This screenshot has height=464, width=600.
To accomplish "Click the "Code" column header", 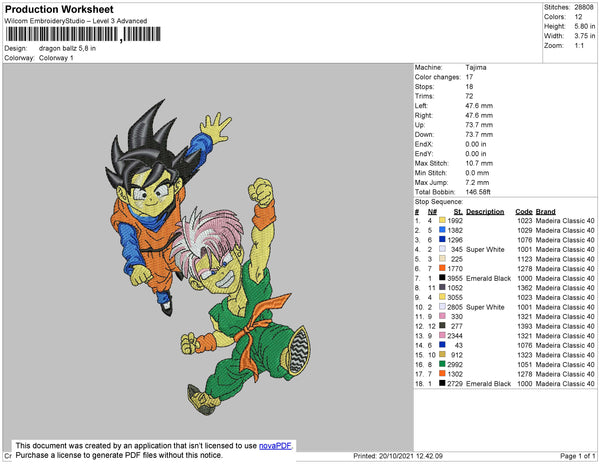I will coord(524,212).
